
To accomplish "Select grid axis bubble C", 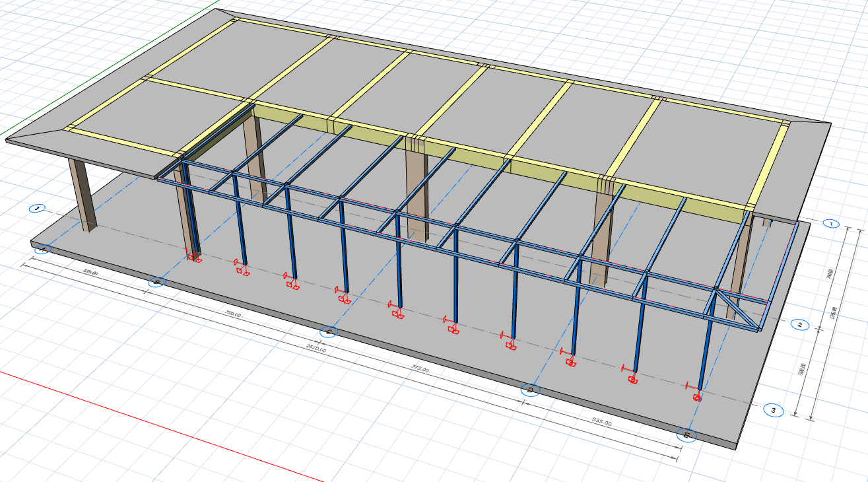I will (328, 331).
